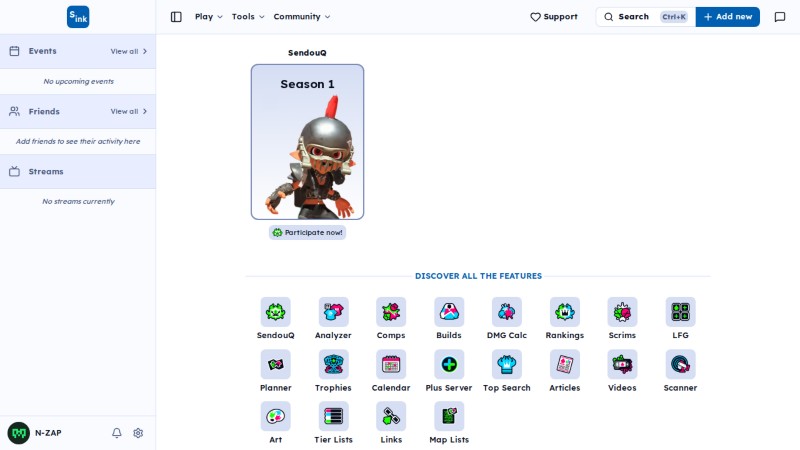Open the Tier Lists icon
The height and width of the screenshot is (450, 800).
coord(333,416)
